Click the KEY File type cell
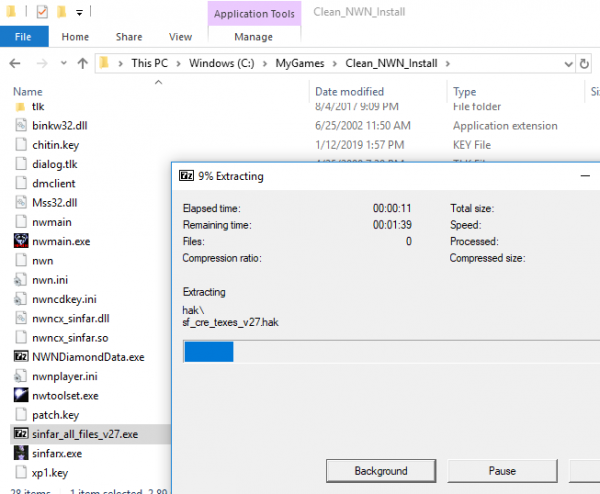The height and width of the screenshot is (494, 600). (472, 145)
